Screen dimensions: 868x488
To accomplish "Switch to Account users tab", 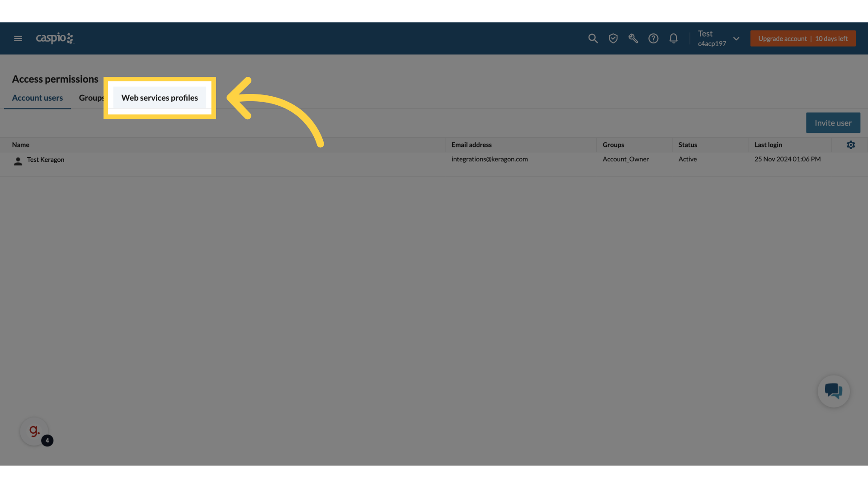I will point(38,98).
